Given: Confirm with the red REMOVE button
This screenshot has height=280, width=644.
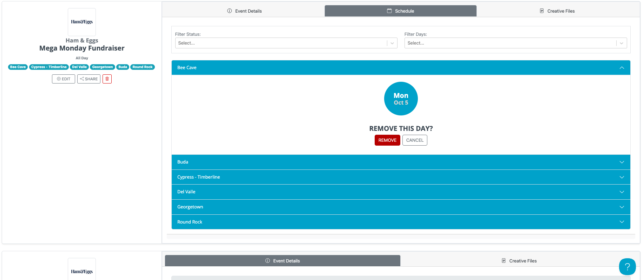Looking at the screenshot, I should [x=387, y=140].
